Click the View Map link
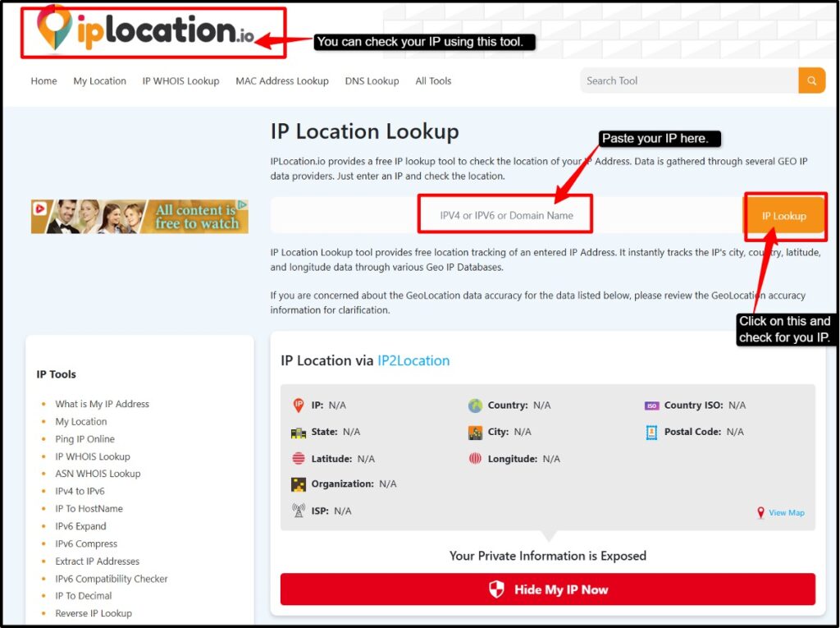 click(787, 513)
